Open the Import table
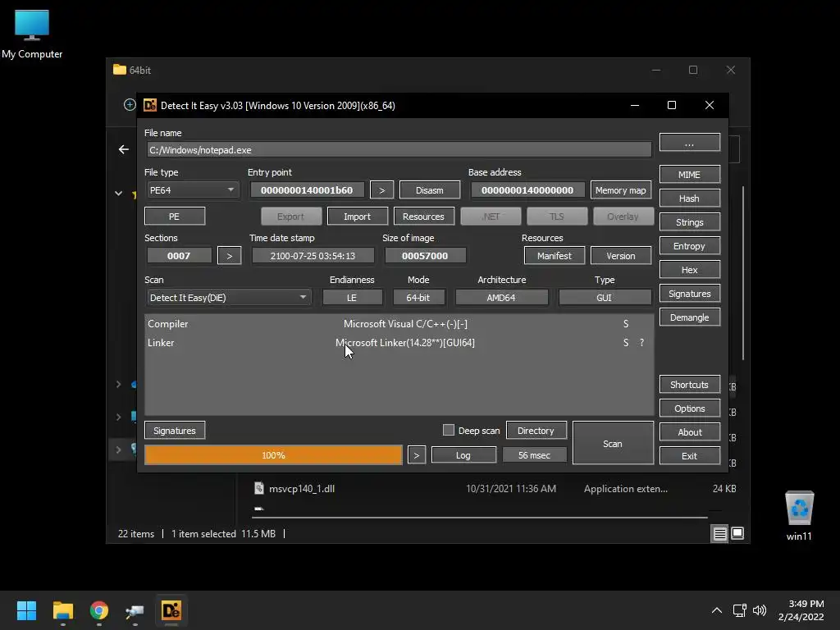 [x=357, y=217]
